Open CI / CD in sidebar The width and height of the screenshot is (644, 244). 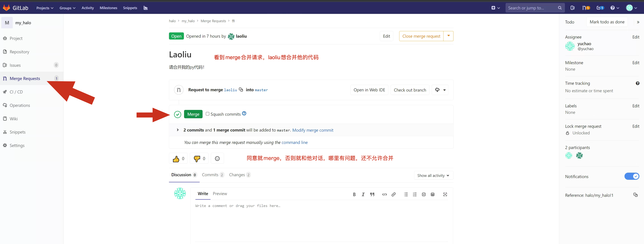click(16, 92)
